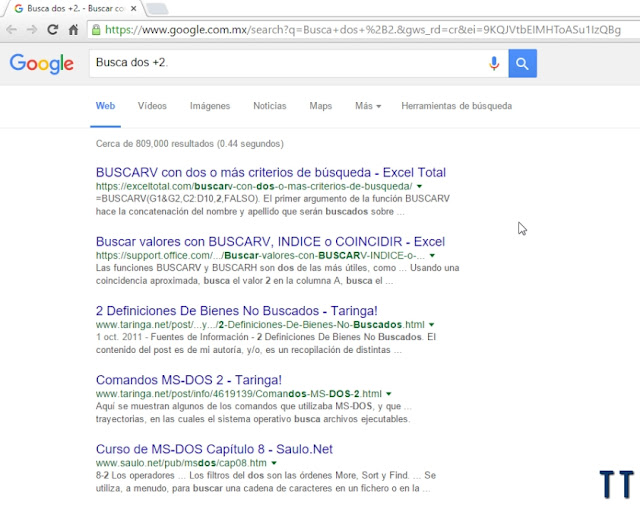Expand arrow beside 2-Definiciones-De-Bienes URL
The height and width of the screenshot is (509, 640).
pyautogui.click(x=431, y=325)
